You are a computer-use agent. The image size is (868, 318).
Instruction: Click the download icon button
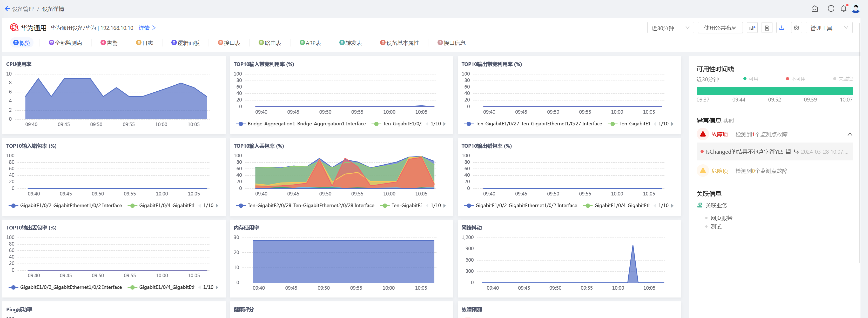(x=782, y=28)
